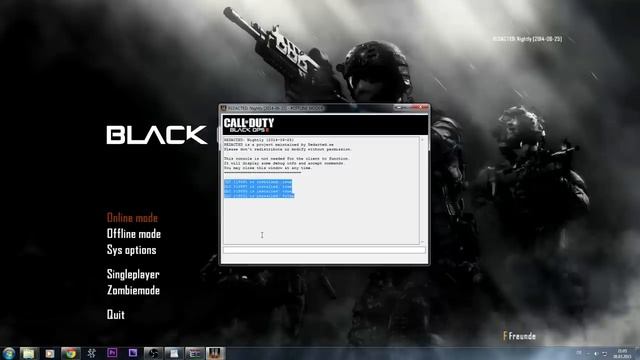The height and width of the screenshot is (360, 640).
Task: Click the Call of Duty Black Ops II banner logo
Action: [249, 124]
